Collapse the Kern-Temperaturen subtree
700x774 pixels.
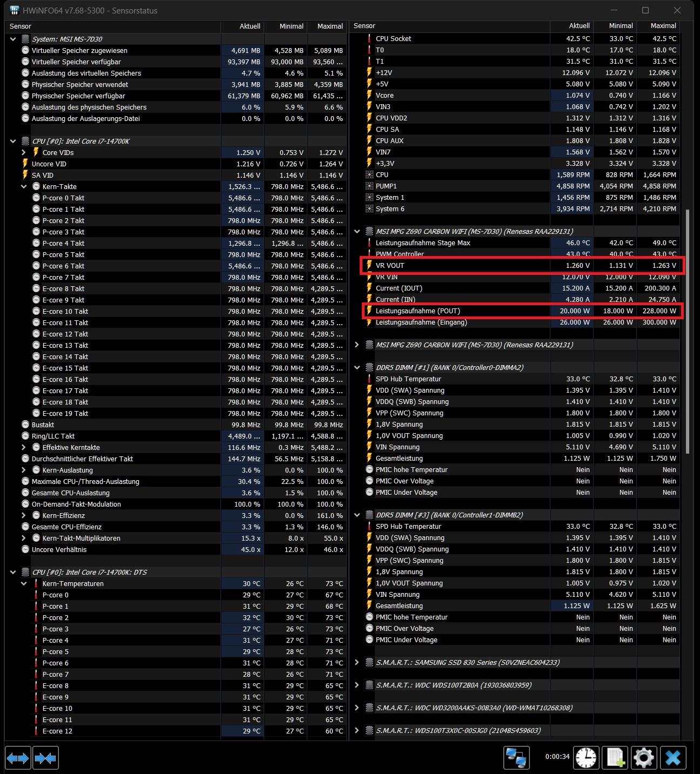point(24,583)
